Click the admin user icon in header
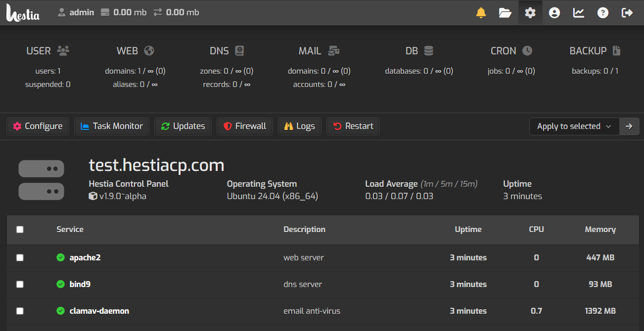 coord(62,12)
